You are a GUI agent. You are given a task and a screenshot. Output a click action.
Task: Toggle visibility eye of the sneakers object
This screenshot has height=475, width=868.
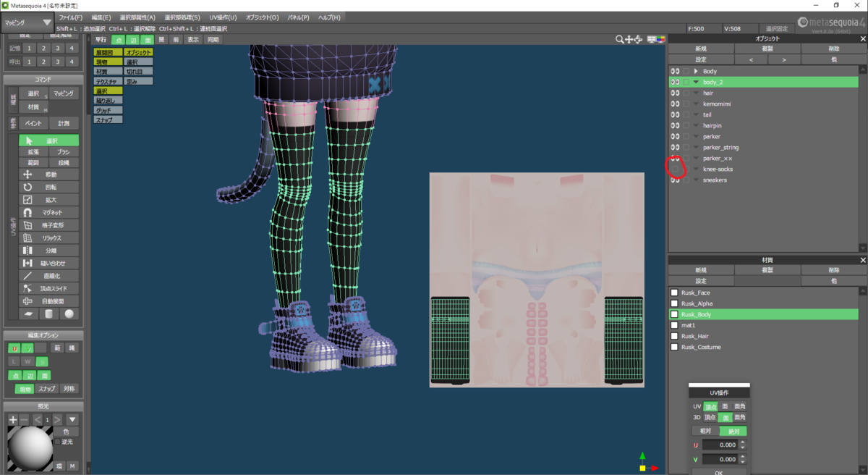click(675, 180)
